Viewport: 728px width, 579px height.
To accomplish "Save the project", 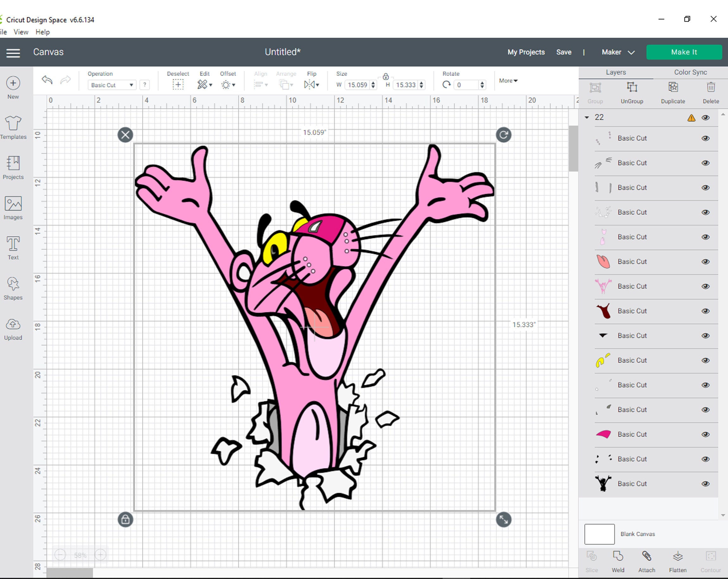I will pyautogui.click(x=564, y=52).
